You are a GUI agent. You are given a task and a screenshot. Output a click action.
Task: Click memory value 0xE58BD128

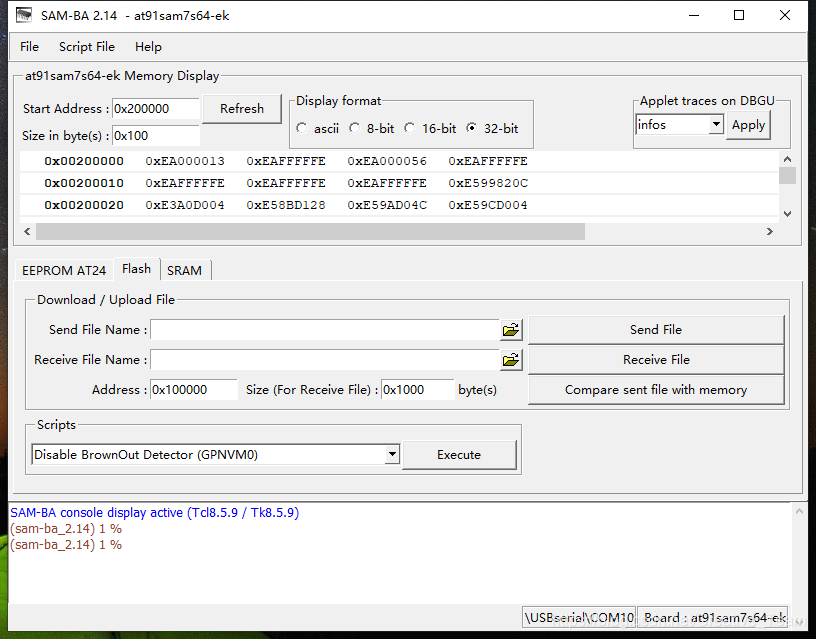286,205
